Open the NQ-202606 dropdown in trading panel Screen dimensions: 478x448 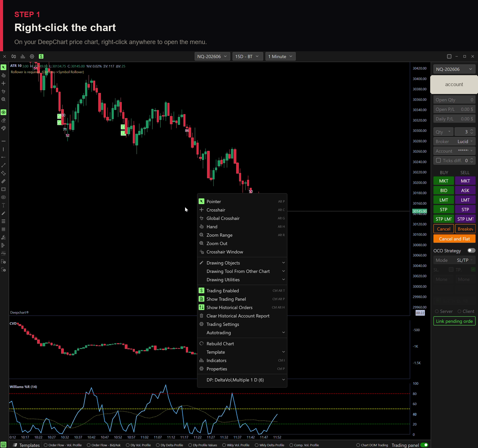pos(454,69)
